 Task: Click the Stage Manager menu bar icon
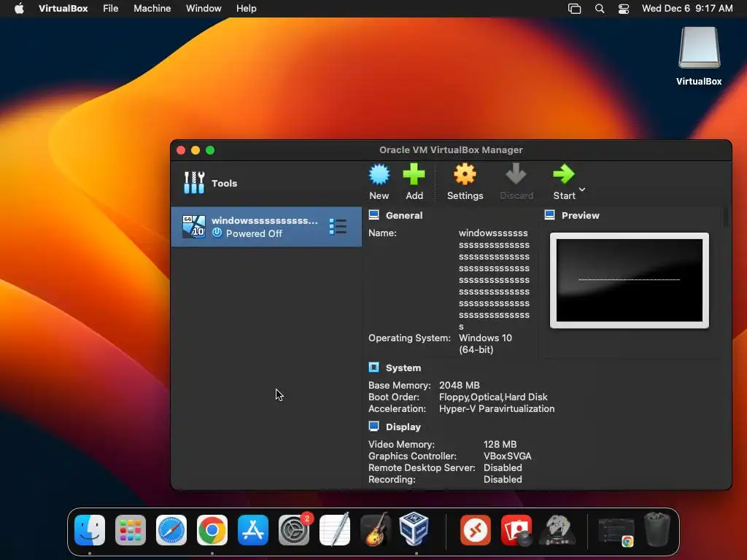(575, 9)
